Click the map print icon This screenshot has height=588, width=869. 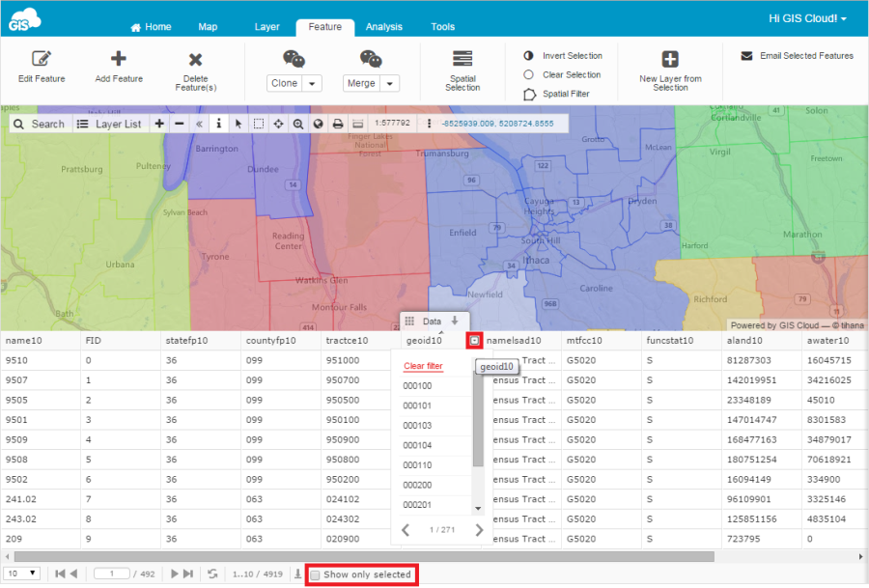point(338,124)
